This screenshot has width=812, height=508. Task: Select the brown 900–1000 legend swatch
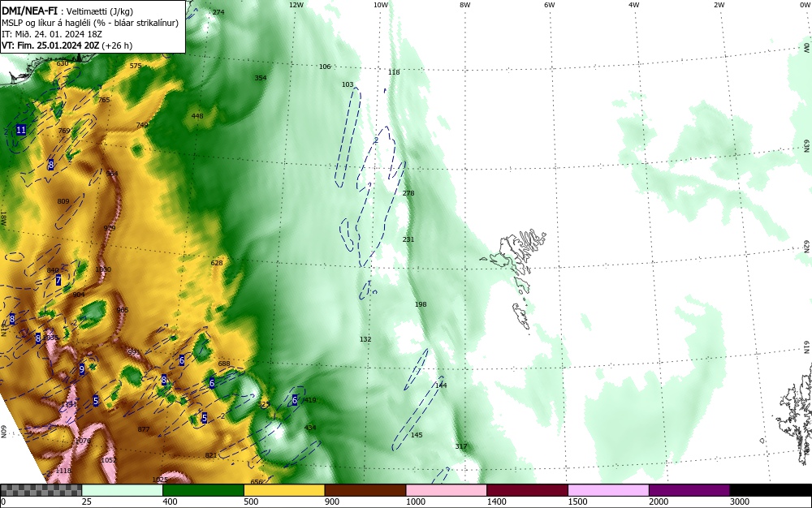click(x=365, y=490)
